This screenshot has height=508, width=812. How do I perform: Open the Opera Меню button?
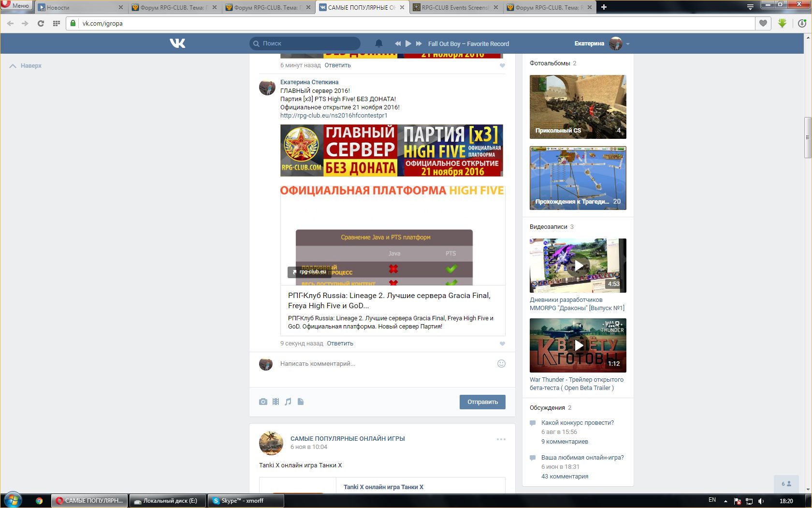[16, 6]
